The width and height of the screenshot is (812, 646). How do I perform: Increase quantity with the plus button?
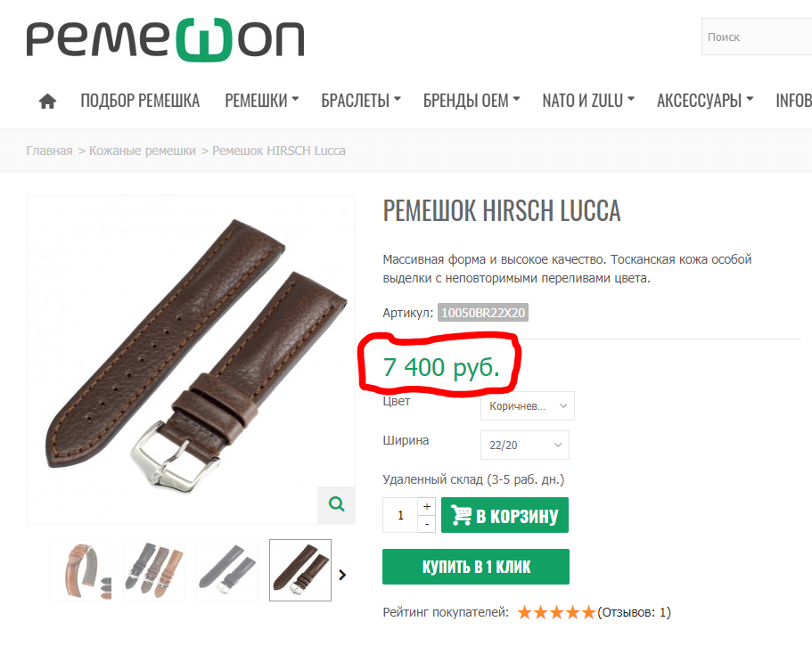[x=427, y=506]
